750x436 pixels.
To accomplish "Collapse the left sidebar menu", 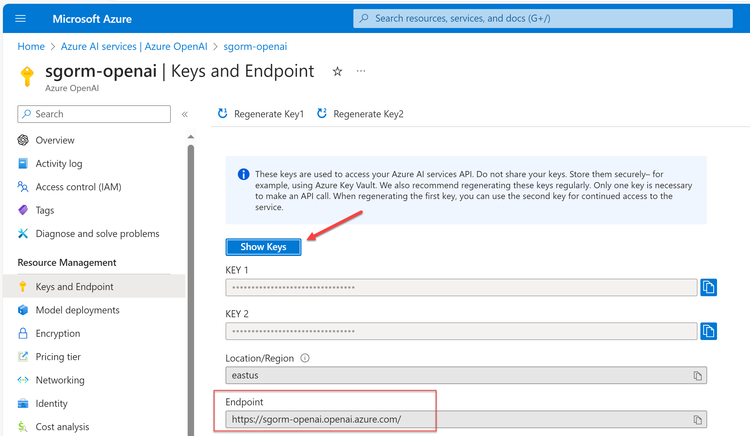I will pyautogui.click(x=185, y=114).
